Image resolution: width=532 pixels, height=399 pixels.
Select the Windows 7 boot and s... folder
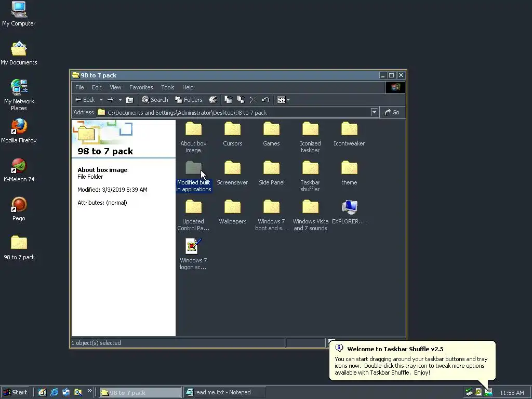point(271,215)
